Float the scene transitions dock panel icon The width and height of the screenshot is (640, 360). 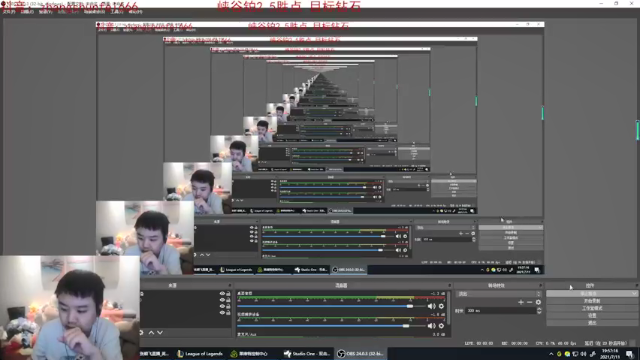click(x=541, y=285)
